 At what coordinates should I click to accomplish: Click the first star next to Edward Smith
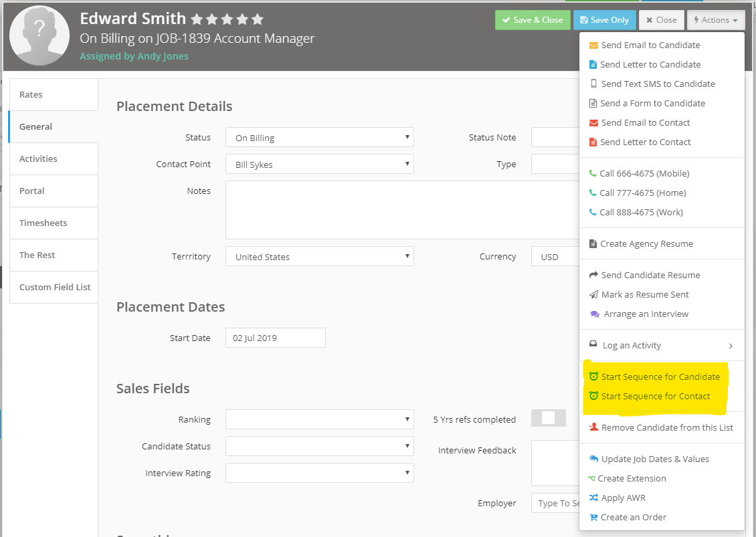196,19
